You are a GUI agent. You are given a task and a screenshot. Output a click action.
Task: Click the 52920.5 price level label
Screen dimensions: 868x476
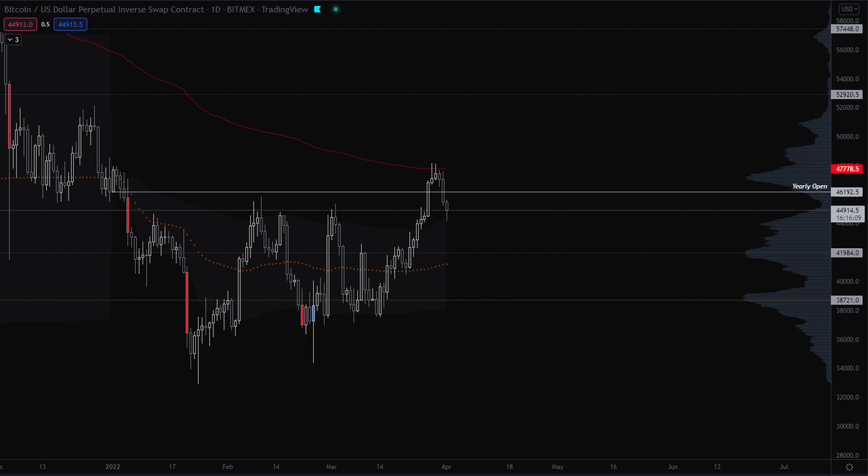[x=846, y=94]
